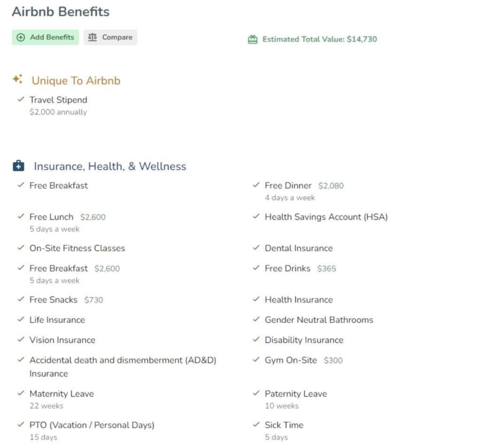Select the Gender Neutral Bathrooms item
The height and width of the screenshot is (448, 481).
coord(319,320)
